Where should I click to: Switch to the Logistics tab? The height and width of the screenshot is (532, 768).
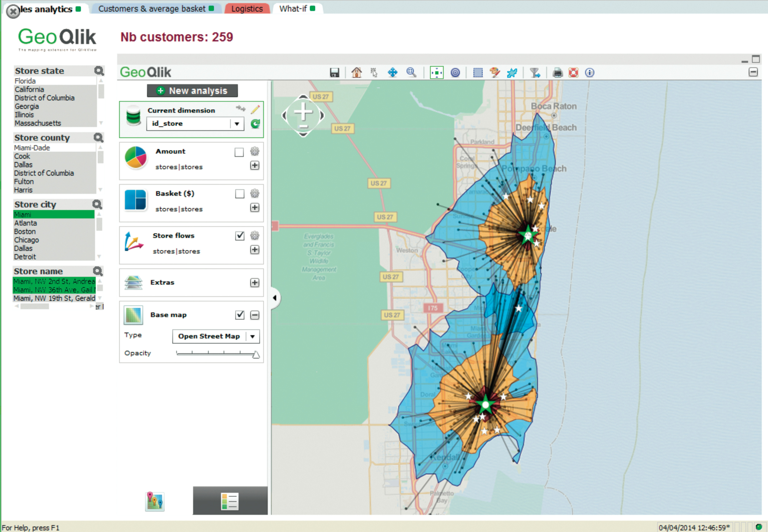tap(247, 9)
